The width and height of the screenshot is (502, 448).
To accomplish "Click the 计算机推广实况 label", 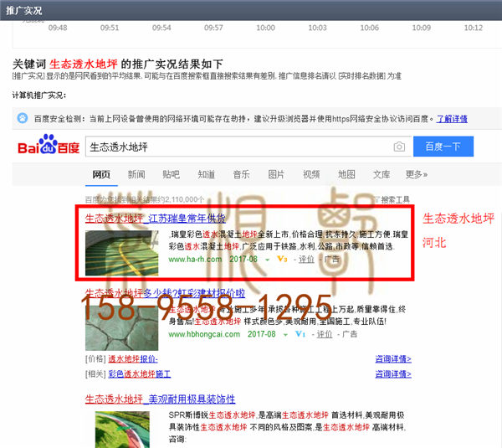I will point(39,95).
